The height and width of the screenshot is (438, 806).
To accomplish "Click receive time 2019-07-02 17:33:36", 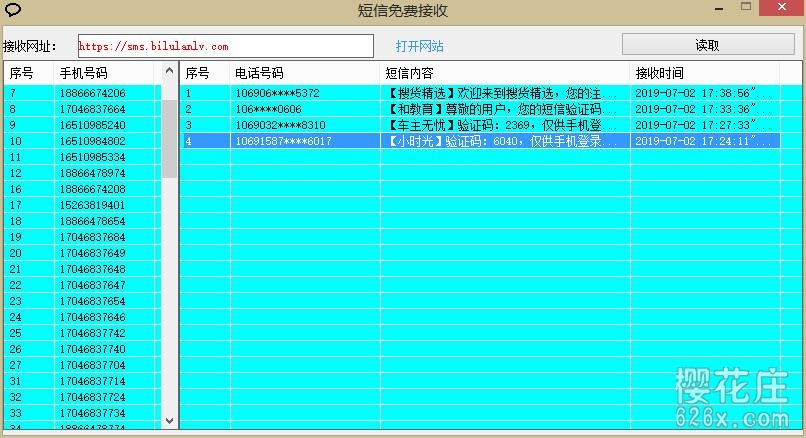I will click(x=703, y=109).
